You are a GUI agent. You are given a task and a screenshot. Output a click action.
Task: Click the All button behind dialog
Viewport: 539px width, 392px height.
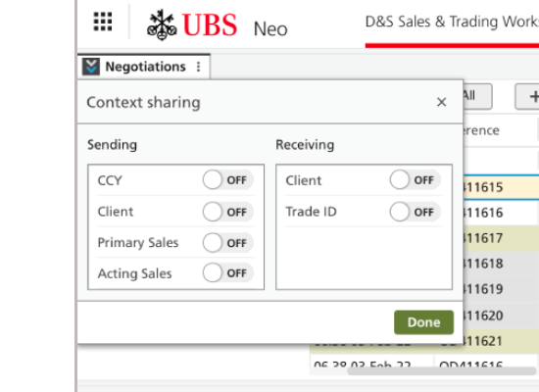[477, 96]
